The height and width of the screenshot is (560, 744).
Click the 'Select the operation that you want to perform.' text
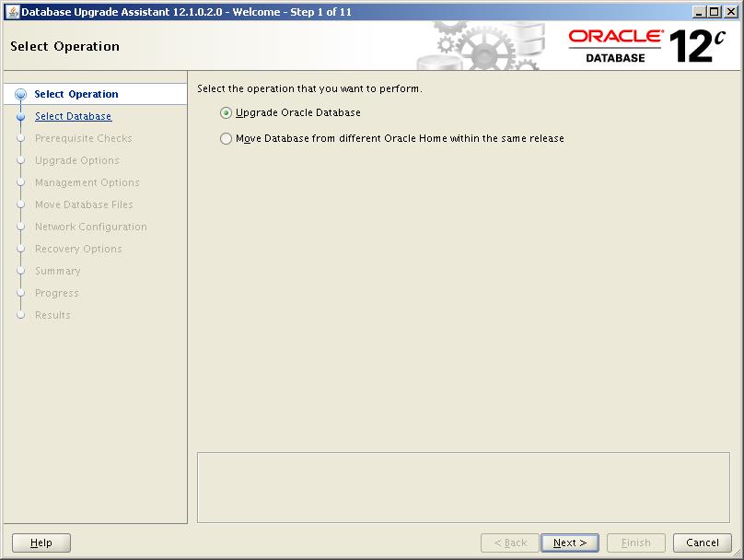(x=309, y=88)
